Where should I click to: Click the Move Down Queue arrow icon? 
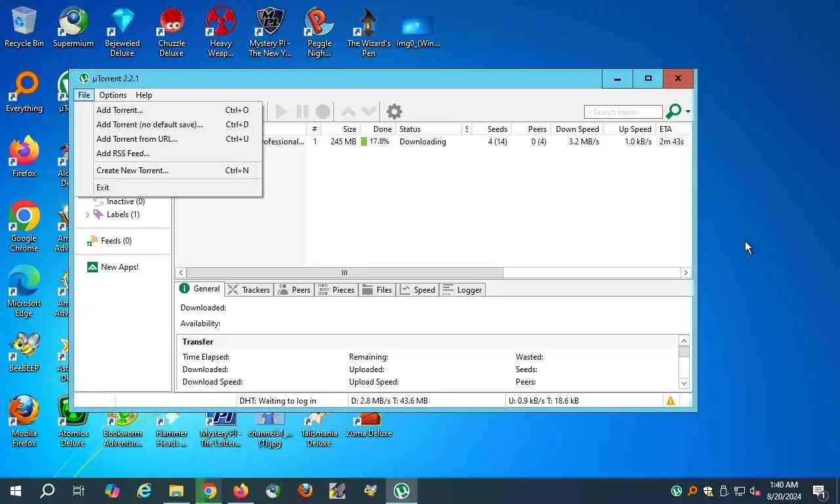coord(369,112)
